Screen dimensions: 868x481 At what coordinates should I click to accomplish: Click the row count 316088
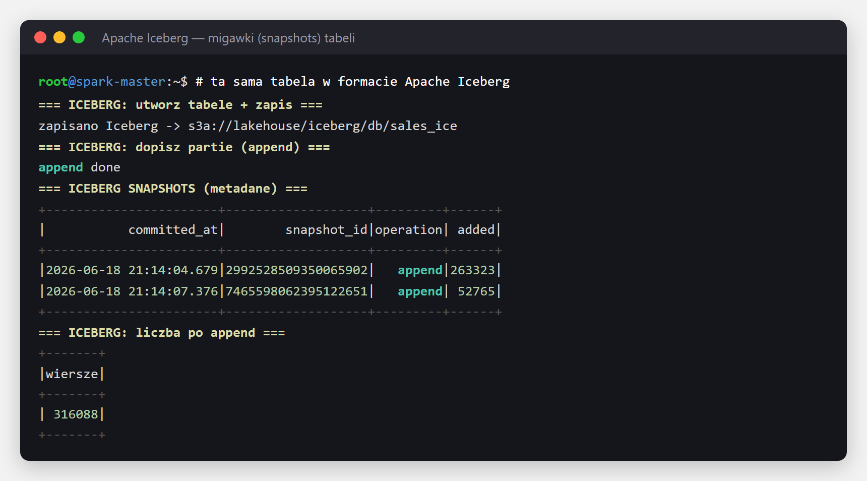(76, 414)
